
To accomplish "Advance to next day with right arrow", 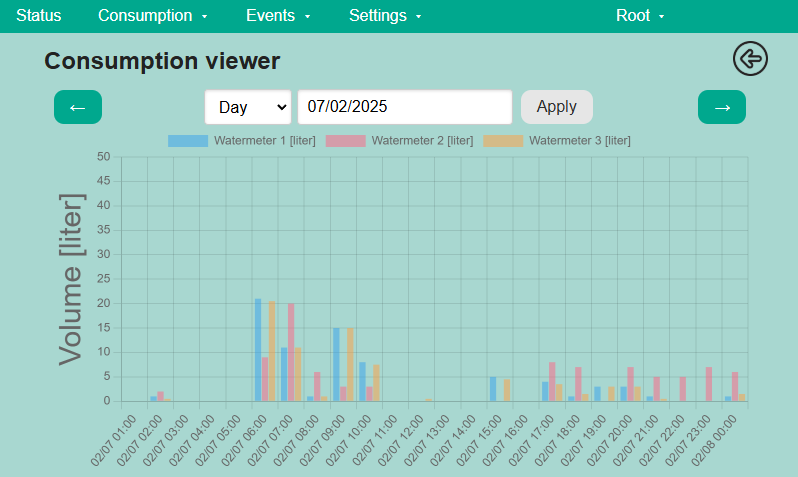I will coord(721,107).
